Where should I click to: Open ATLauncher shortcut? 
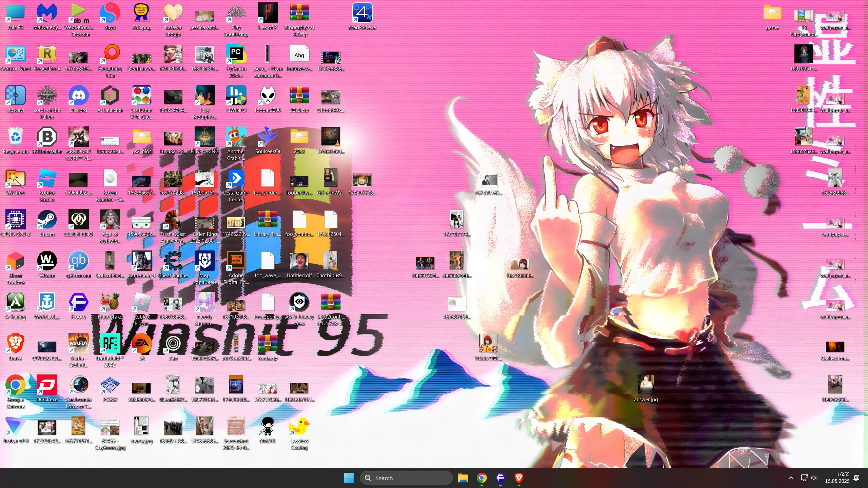pyautogui.click(x=110, y=100)
